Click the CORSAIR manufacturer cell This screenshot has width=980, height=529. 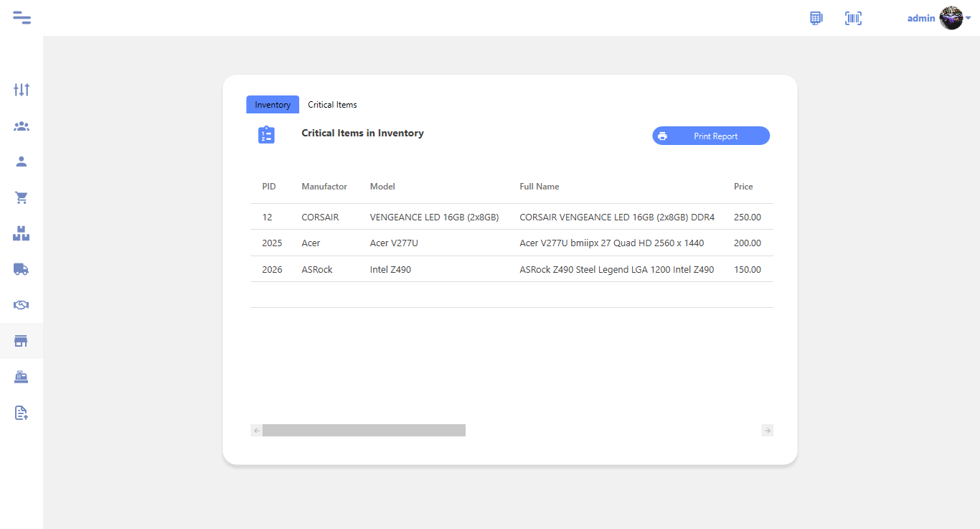pos(320,217)
